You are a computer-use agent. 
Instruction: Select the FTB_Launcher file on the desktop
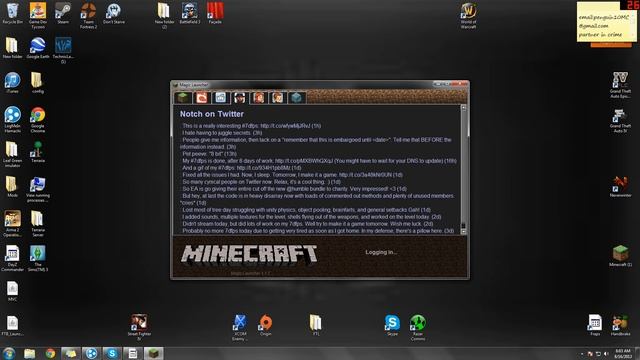tap(12, 325)
